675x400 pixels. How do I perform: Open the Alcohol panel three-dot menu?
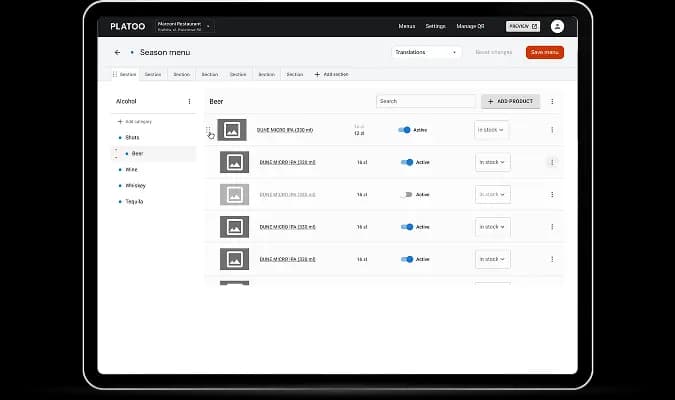pyautogui.click(x=189, y=101)
